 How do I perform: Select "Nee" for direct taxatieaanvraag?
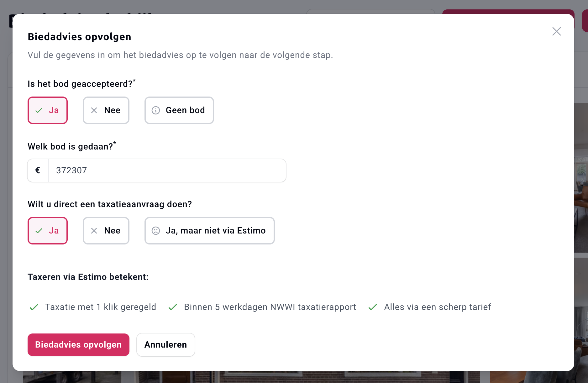[106, 231]
